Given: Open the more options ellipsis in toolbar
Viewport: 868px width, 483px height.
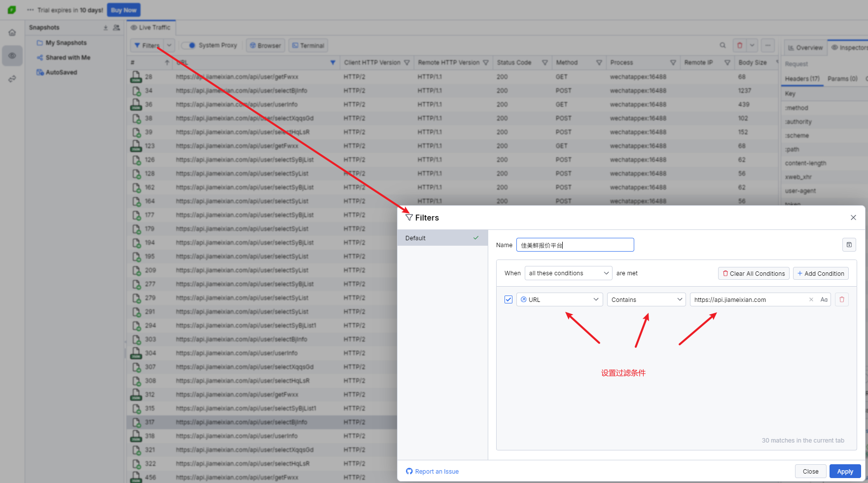Looking at the screenshot, I should [767, 45].
